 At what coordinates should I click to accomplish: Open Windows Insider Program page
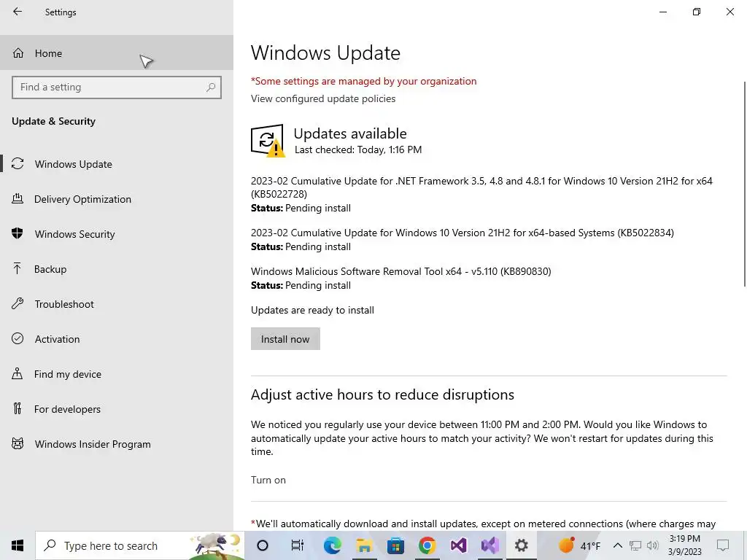[117, 444]
